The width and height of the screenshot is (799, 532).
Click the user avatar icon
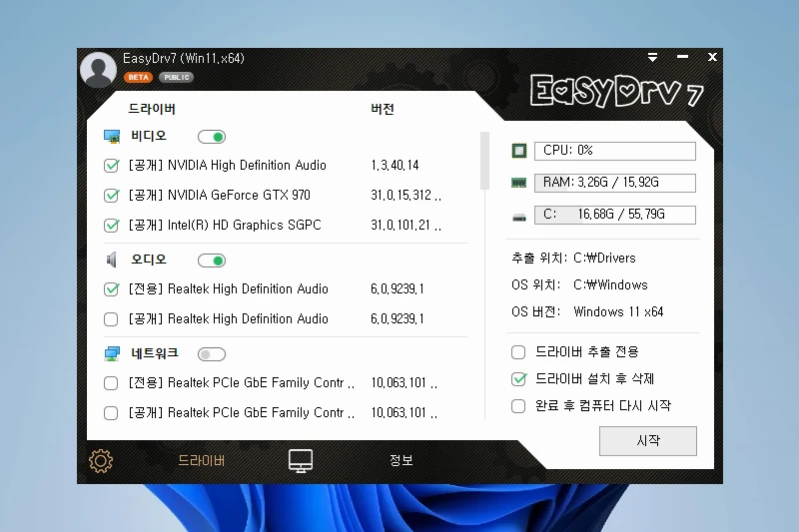click(98, 70)
